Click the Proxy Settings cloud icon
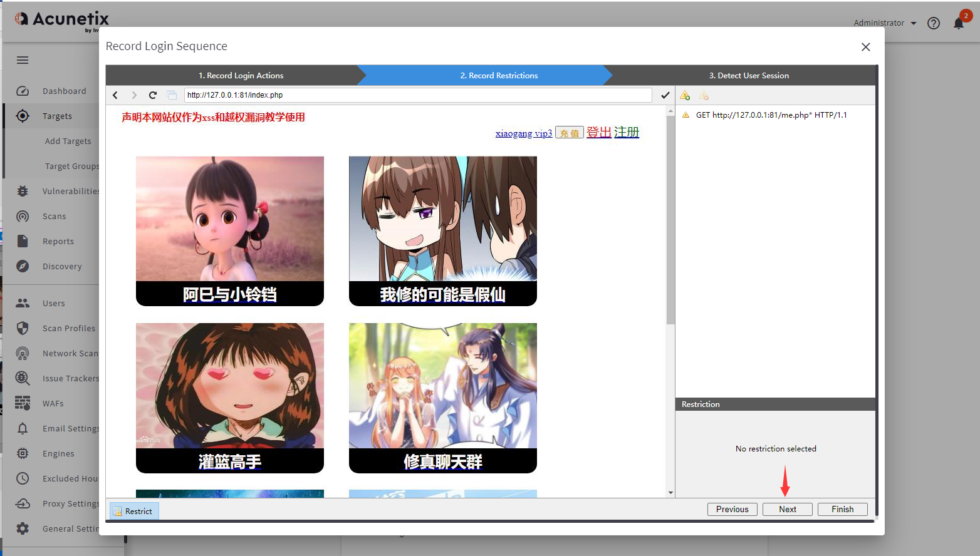980x556 pixels. tap(23, 503)
